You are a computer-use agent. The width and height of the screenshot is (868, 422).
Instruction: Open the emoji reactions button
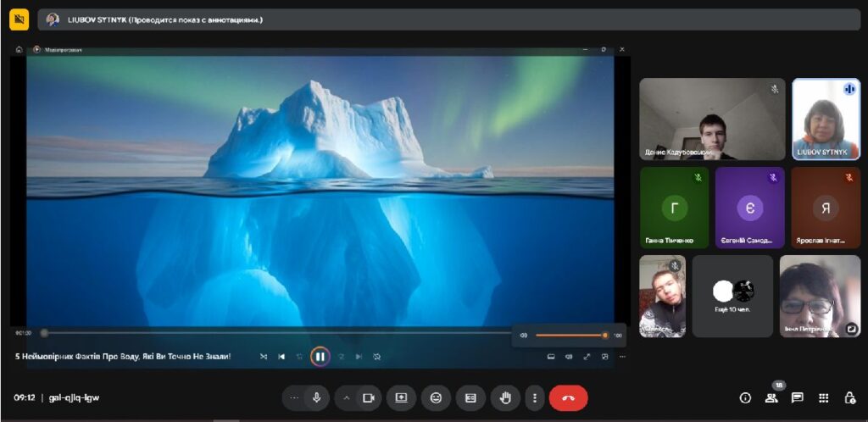tap(436, 397)
